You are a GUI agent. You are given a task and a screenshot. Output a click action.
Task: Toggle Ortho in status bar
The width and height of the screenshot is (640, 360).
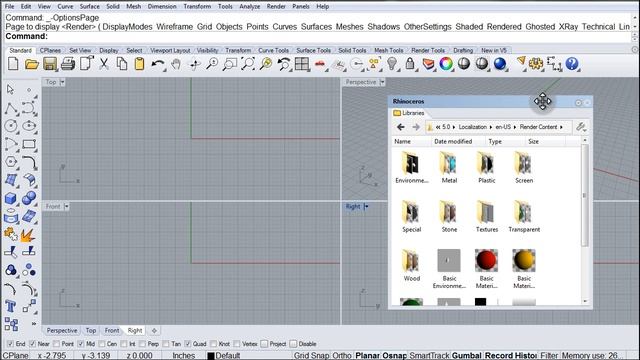[342, 356]
